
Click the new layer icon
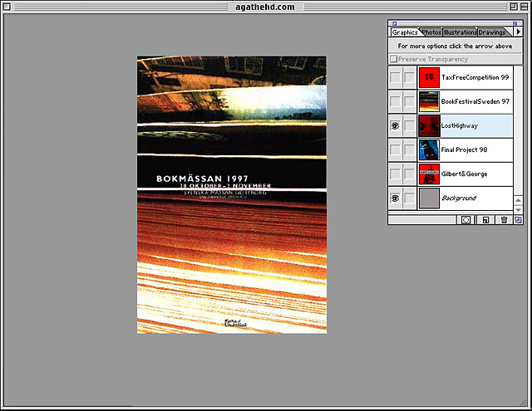pos(485,220)
